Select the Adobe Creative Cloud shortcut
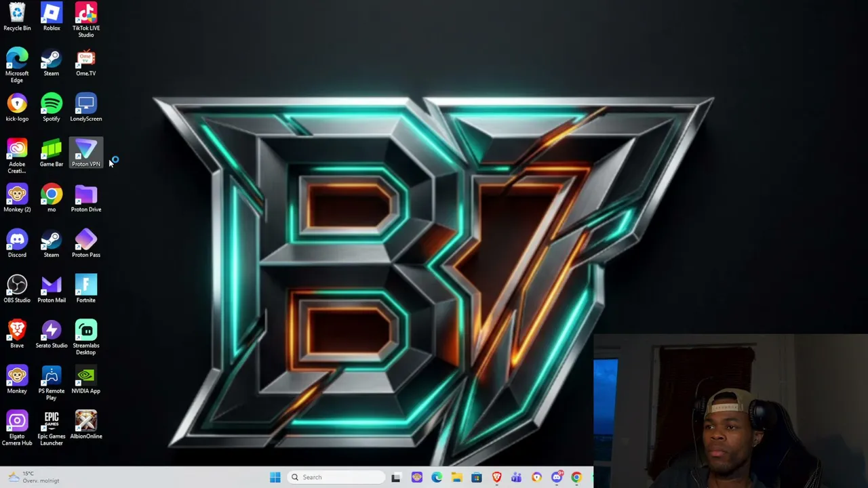This screenshot has height=488, width=868. point(17,157)
